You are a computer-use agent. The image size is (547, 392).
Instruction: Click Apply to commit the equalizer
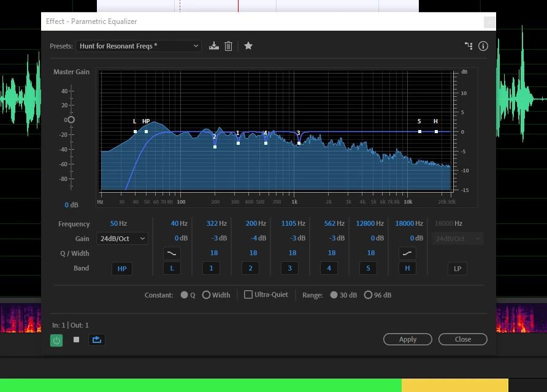408,339
